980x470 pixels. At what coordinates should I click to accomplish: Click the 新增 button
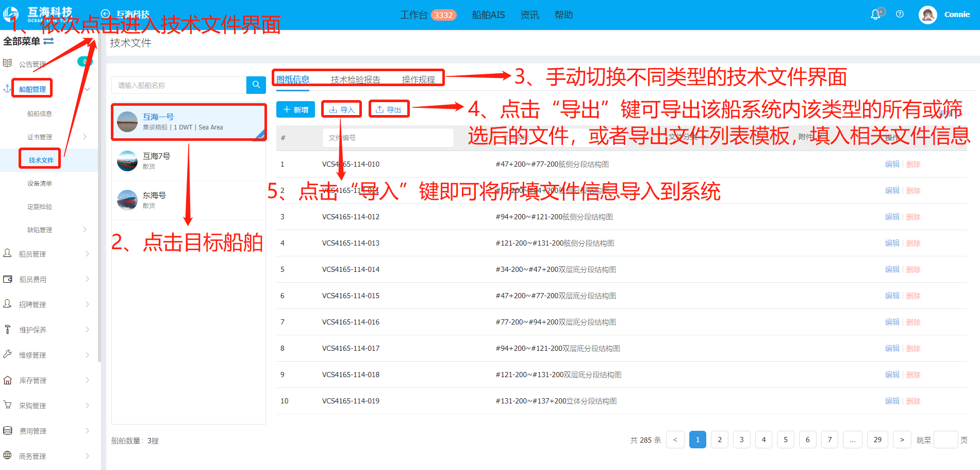pyautogui.click(x=295, y=109)
